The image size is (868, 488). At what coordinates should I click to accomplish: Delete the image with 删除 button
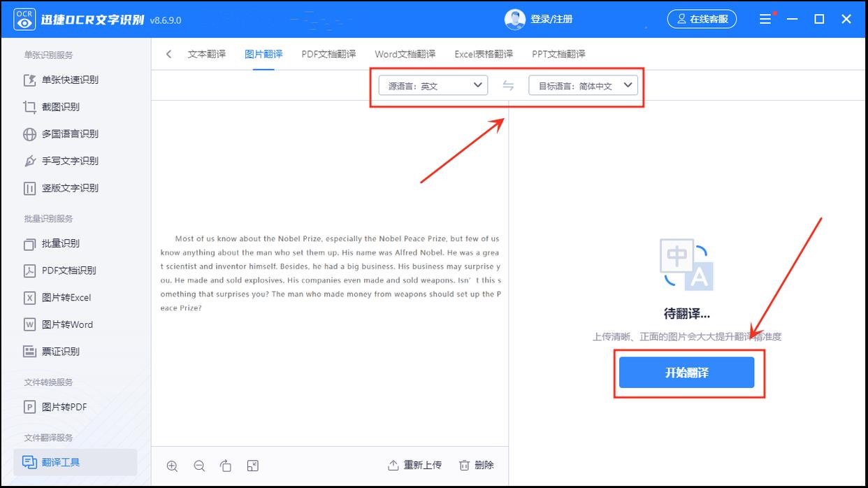coord(477,465)
